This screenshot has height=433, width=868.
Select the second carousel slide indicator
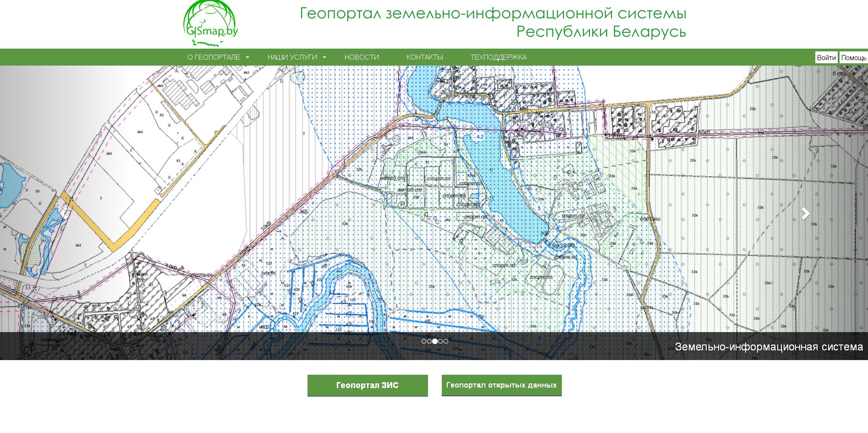tap(429, 341)
